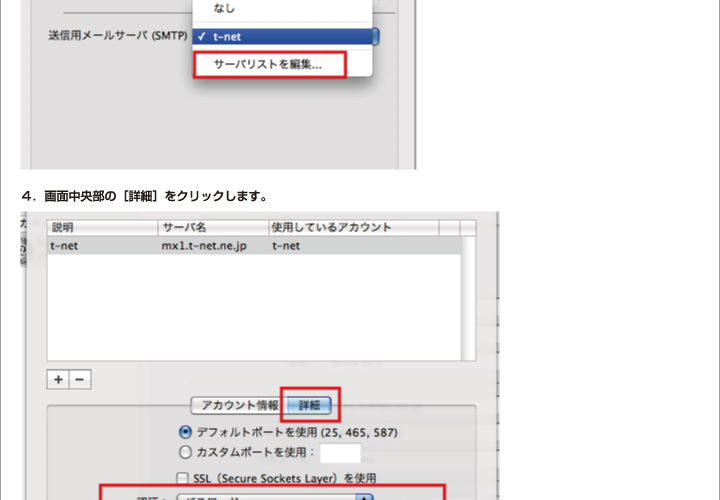Sort by the サーバ名 column header
Screen dimensions: 720x500
(x=214, y=227)
